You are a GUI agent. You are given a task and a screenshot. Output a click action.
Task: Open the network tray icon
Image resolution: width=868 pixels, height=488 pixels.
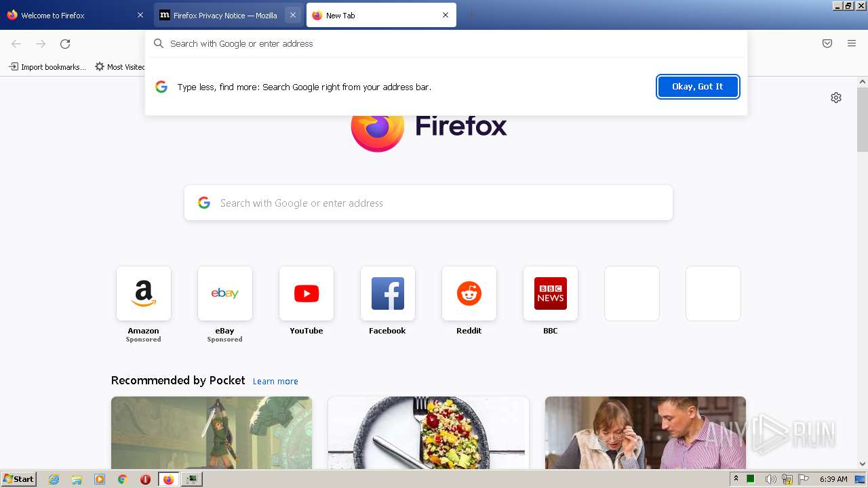click(787, 479)
